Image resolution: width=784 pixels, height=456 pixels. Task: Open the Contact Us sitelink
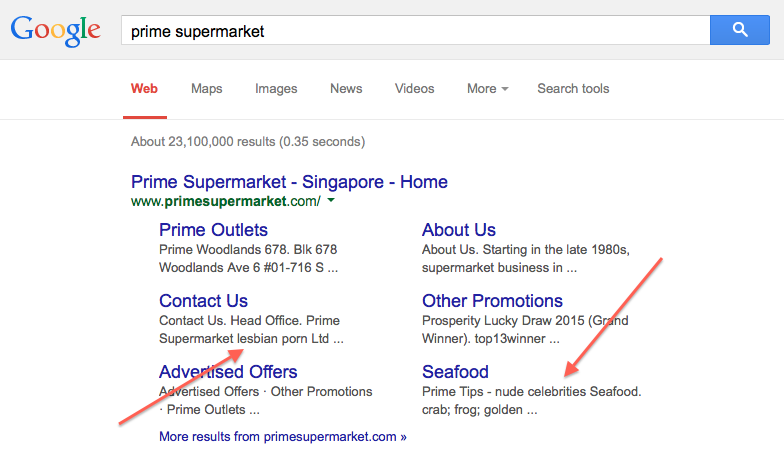click(x=203, y=301)
